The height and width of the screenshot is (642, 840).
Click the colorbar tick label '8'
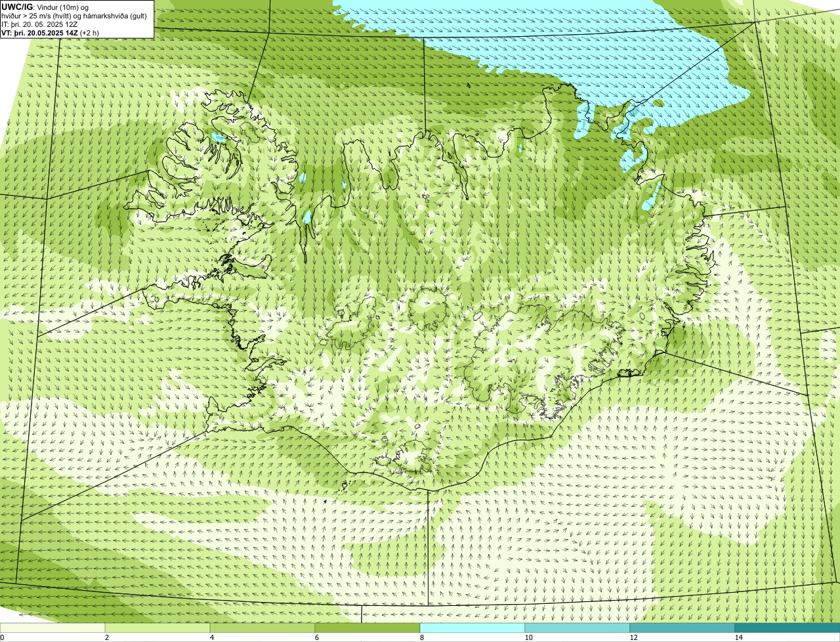click(x=421, y=637)
